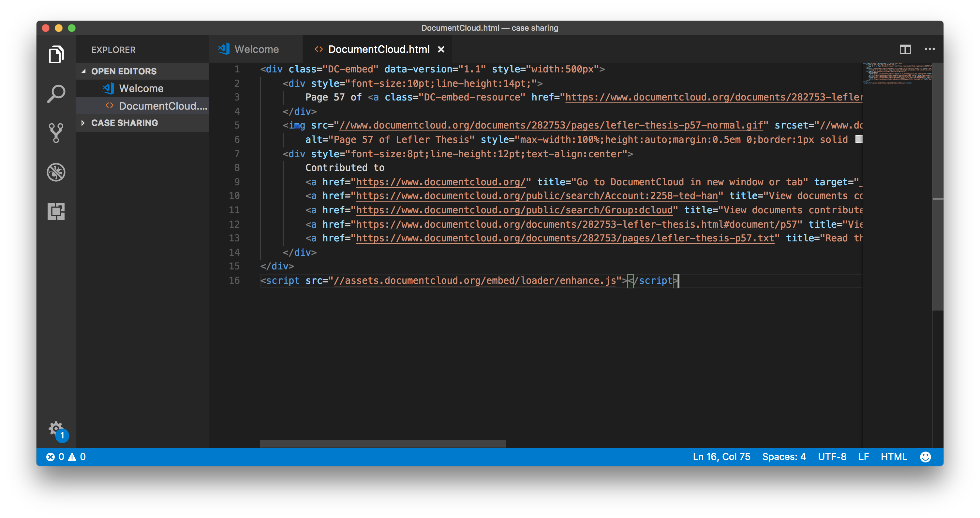
Task: Open the Explorer view in activity bar
Action: [56, 54]
